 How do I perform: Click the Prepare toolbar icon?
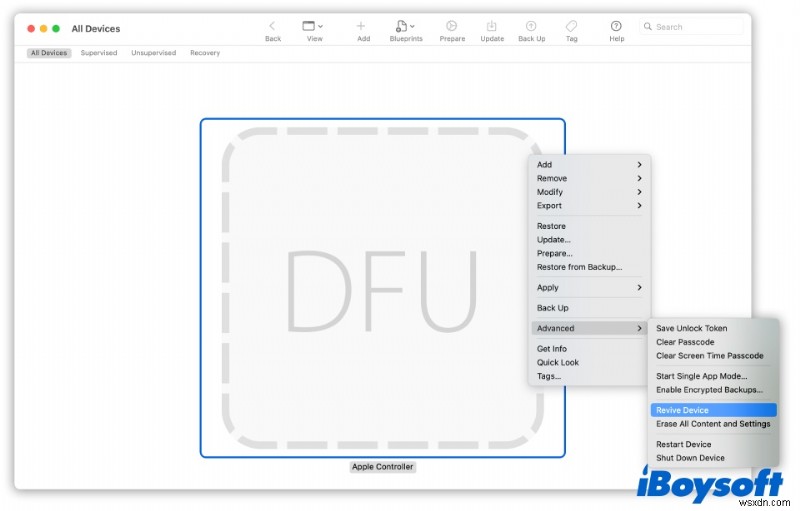pyautogui.click(x=452, y=26)
